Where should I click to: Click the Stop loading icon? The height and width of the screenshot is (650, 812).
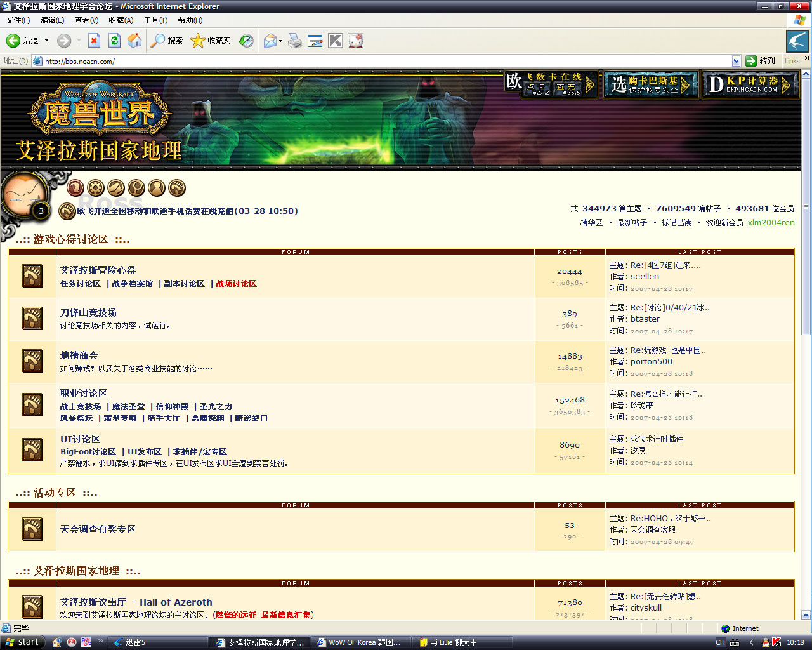coord(94,41)
